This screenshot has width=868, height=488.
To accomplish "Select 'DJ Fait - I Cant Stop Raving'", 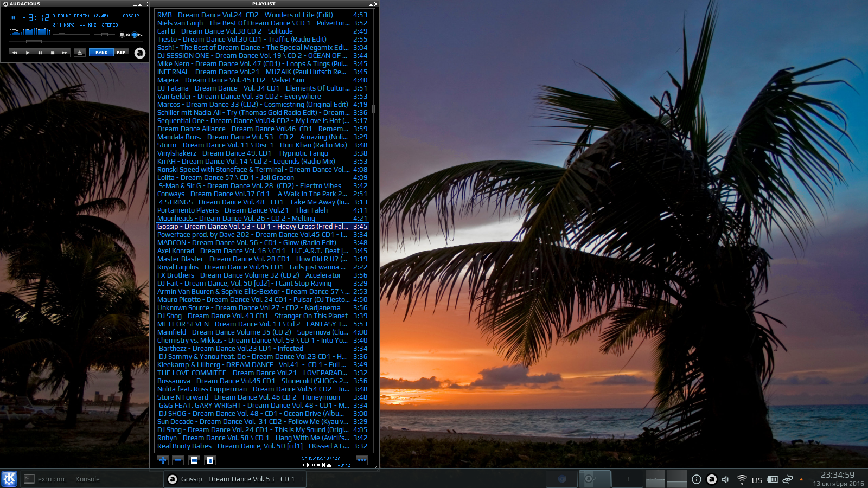I will tap(262, 283).
